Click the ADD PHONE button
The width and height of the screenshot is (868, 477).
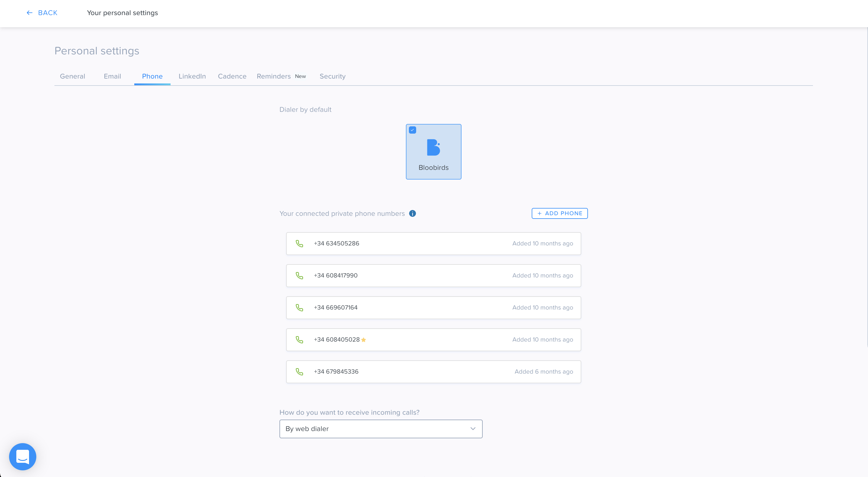[x=560, y=213]
